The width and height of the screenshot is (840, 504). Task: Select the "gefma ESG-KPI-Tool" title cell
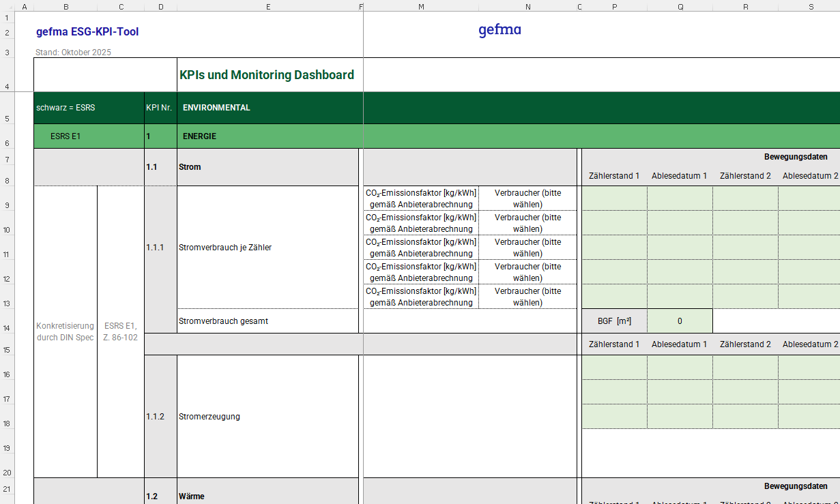86,31
